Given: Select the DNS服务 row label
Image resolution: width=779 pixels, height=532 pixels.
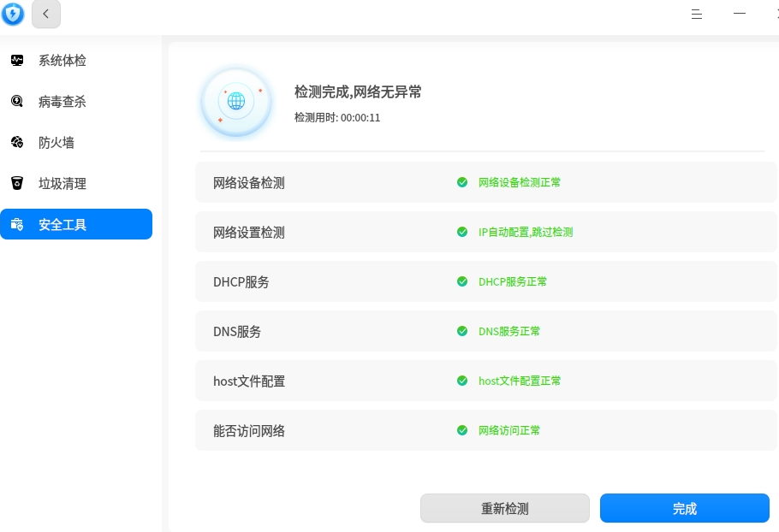Looking at the screenshot, I should click(x=237, y=332).
